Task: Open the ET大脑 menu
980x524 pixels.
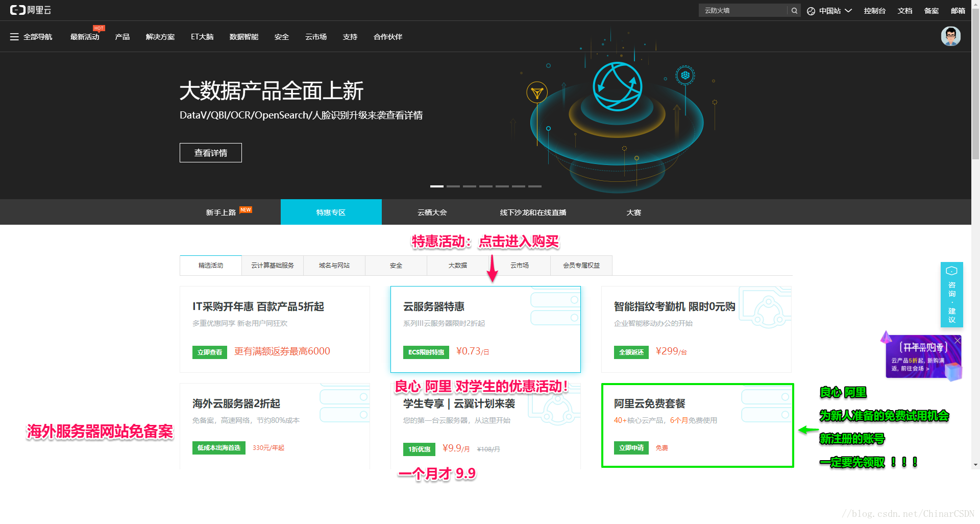Action: click(202, 37)
